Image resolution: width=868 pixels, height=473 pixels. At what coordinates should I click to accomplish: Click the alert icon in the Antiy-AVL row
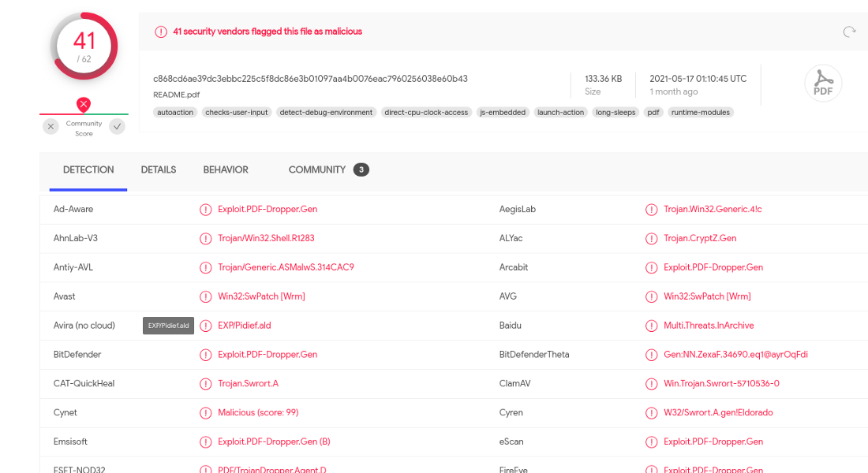pyautogui.click(x=205, y=268)
